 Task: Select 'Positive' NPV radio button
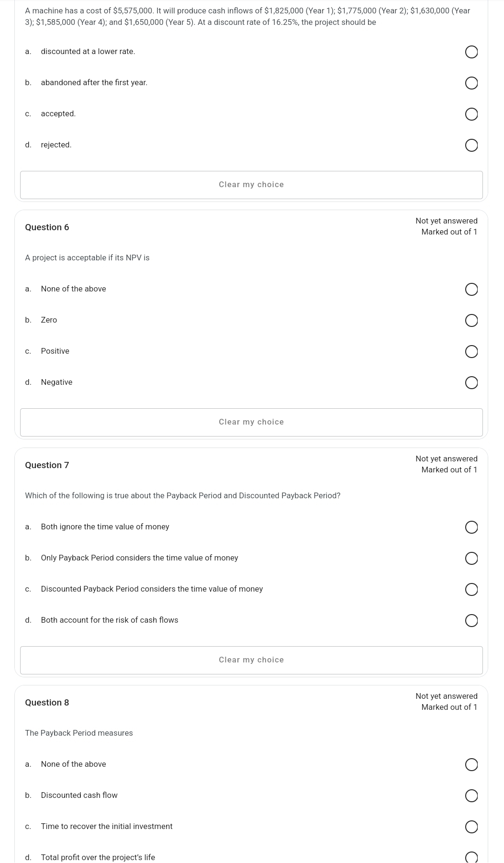coord(471,352)
